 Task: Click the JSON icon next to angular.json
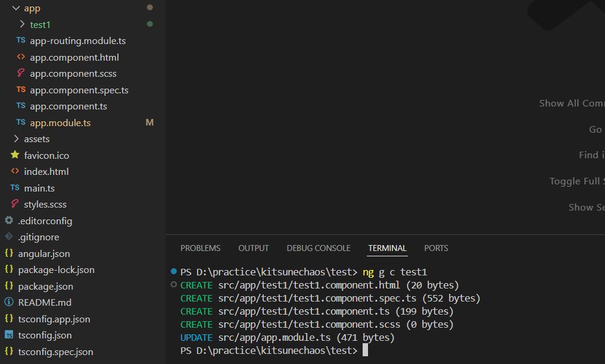[8, 253]
